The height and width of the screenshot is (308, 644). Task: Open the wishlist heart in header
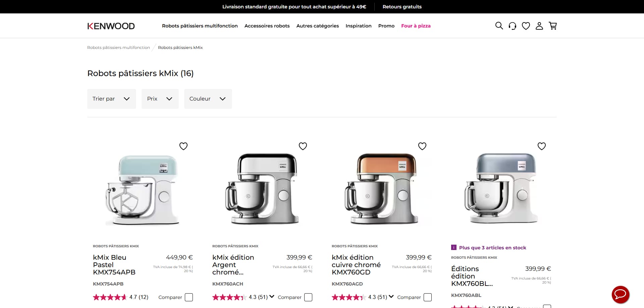(x=526, y=26)
